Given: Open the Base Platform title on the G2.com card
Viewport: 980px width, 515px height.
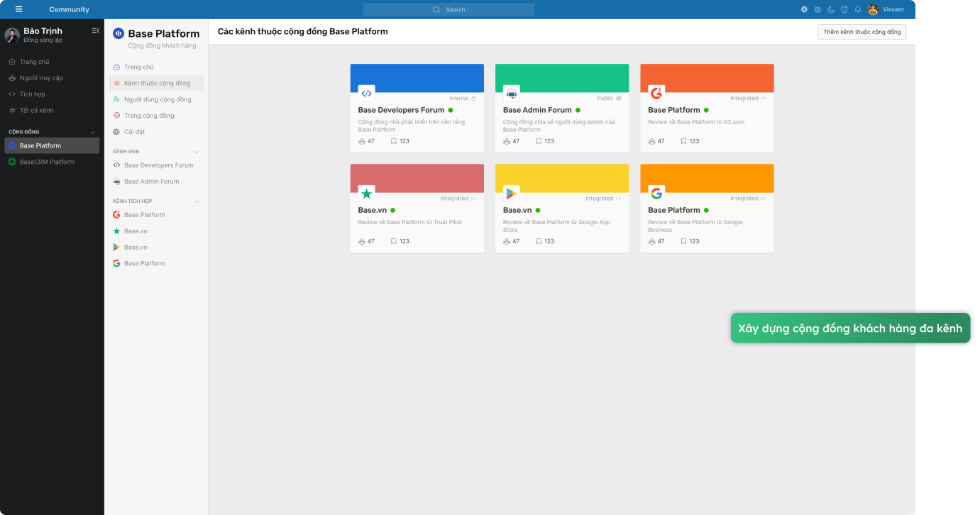Looking at the screenshot, I should click(673, 110).
